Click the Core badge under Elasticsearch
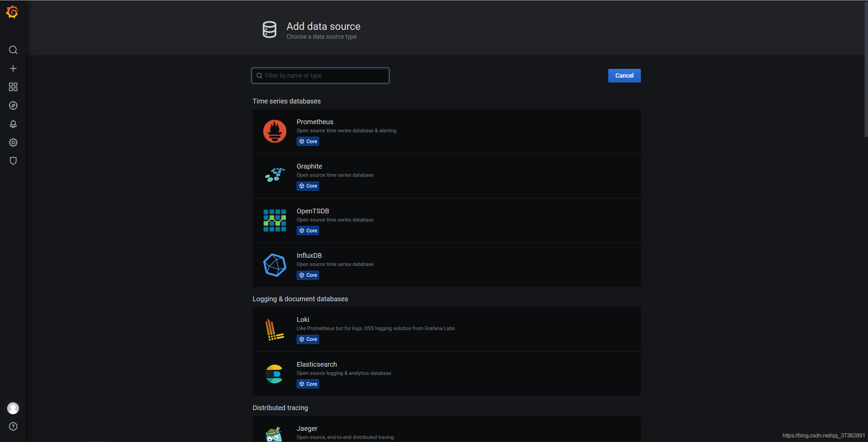Screen dimensions: 868x442 click(308, 384)
